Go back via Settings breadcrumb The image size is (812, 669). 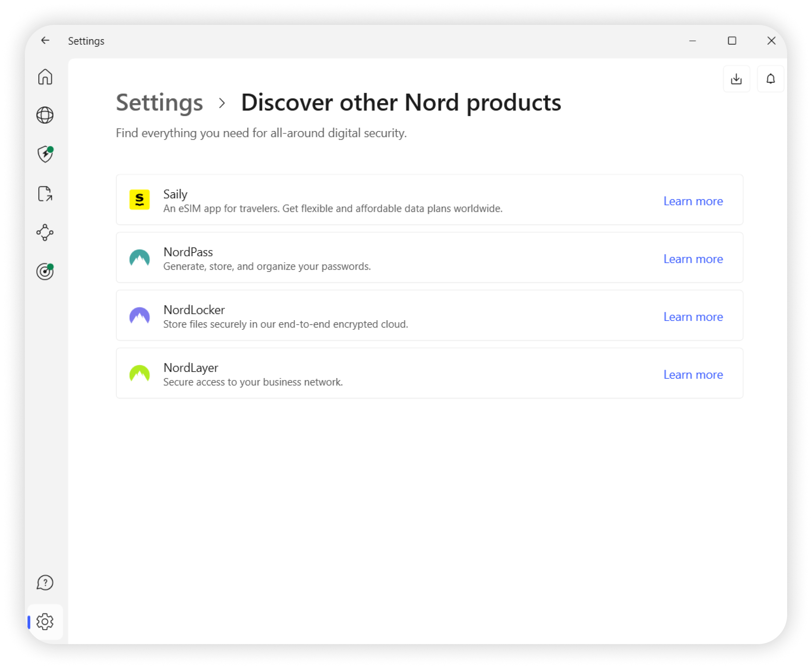coord(159,103)
